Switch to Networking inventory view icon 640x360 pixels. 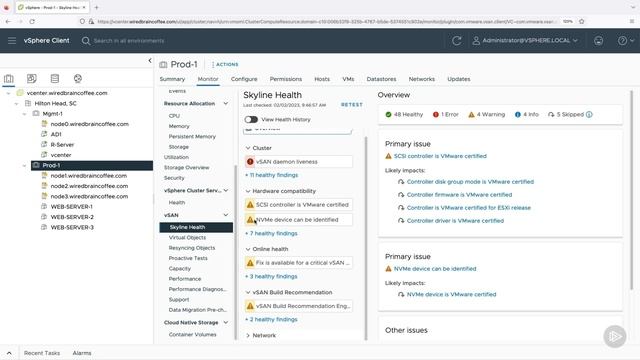[x=78, y=78]
